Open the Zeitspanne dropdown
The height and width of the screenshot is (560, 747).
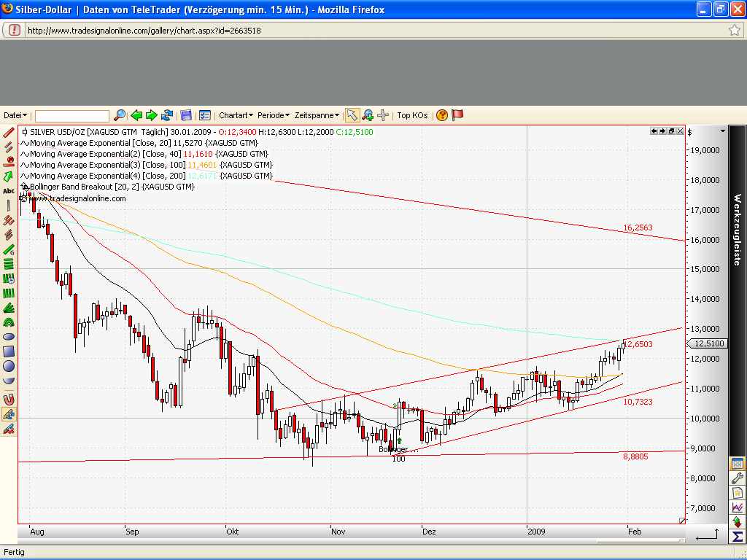click(317, 115)
